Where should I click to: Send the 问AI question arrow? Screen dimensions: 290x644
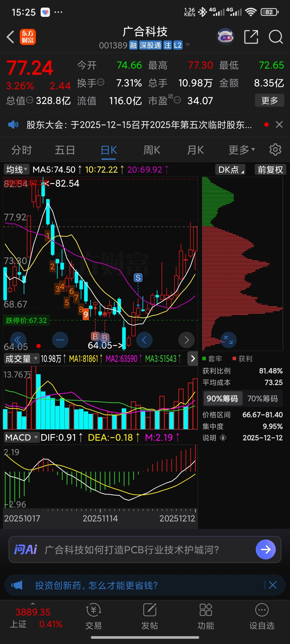266,549
